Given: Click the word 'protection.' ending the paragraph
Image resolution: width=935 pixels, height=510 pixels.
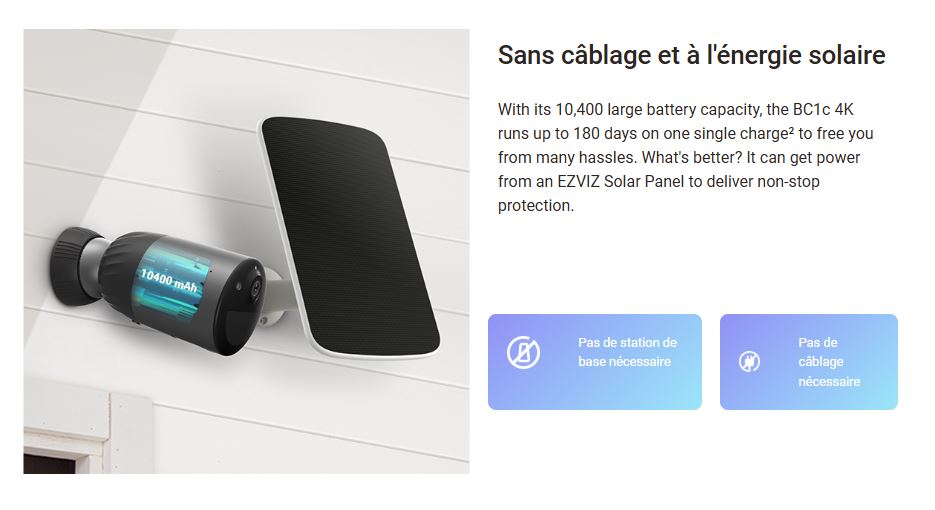Looking at the screenshot, I should pyautogui.click(x=536, y=205).
